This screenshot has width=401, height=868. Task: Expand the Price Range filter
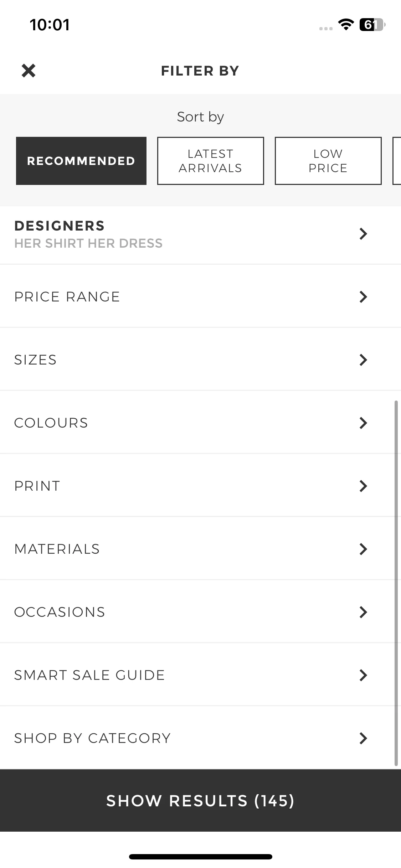pyautogui.click(x=200, y=296)
